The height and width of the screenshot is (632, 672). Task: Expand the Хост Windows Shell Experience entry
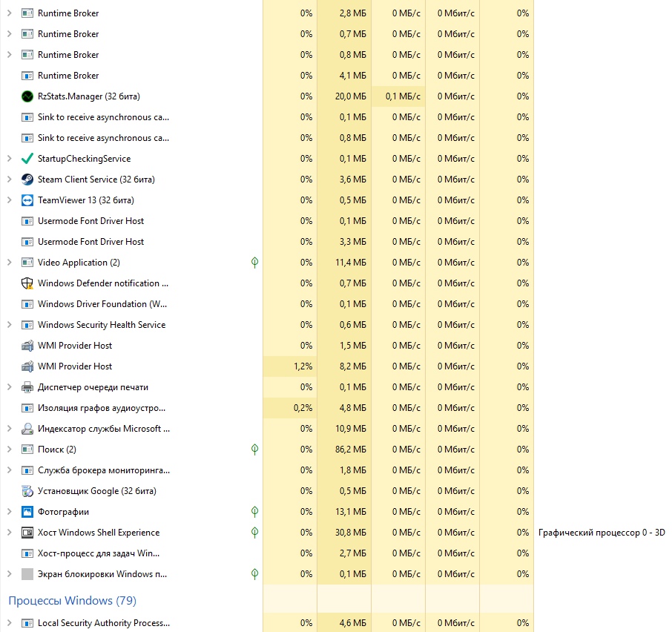9,533
